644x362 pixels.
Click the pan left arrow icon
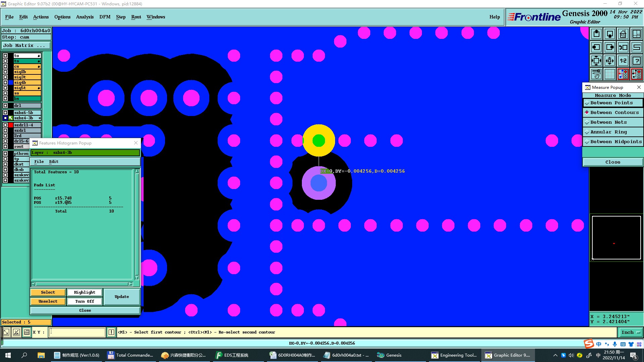[x=596, y=47]
